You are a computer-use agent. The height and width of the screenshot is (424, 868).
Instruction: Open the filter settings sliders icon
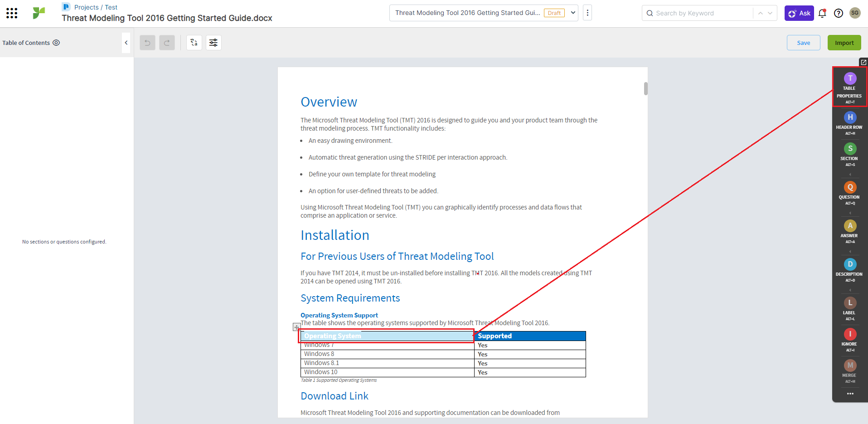point(213,43)
